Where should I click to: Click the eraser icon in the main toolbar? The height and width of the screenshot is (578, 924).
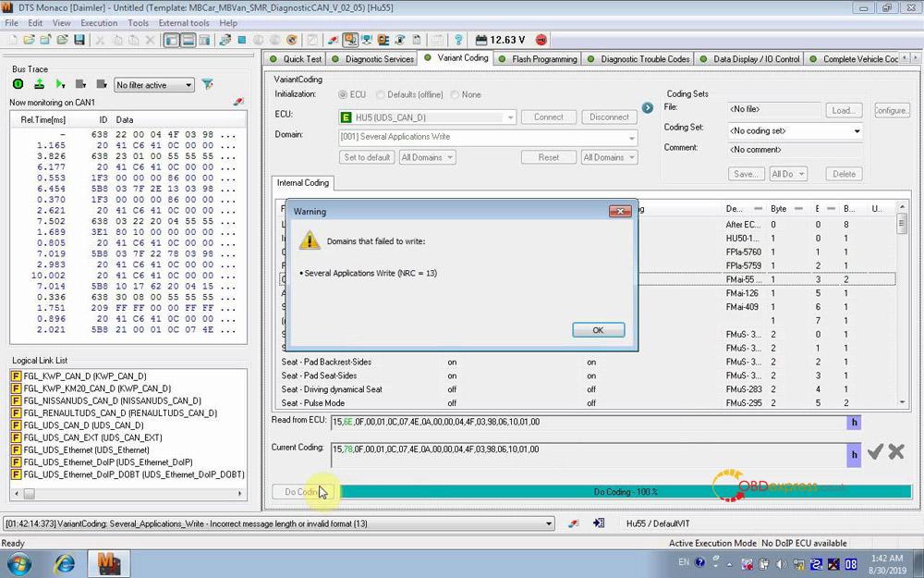pos(334,40)
